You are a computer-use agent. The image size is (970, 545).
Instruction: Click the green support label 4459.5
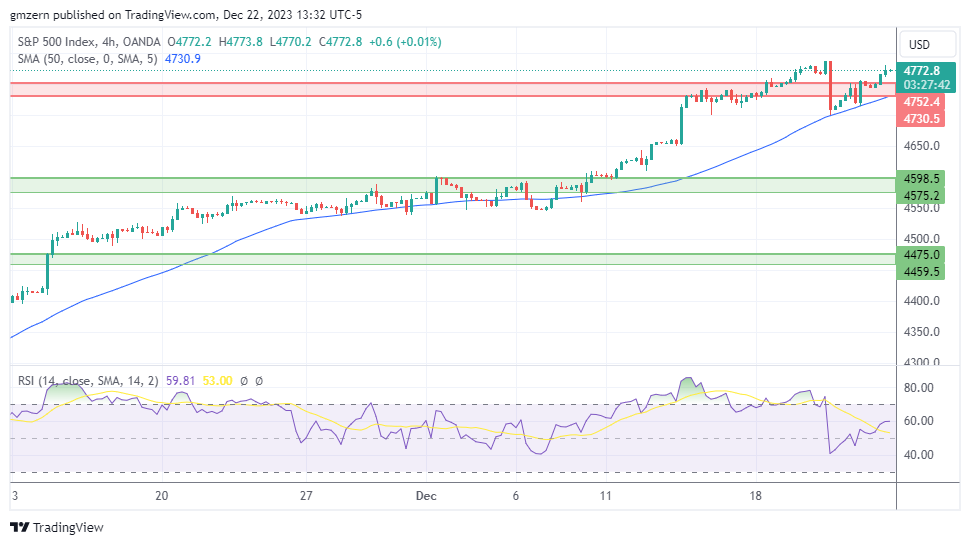click(921, 272)
